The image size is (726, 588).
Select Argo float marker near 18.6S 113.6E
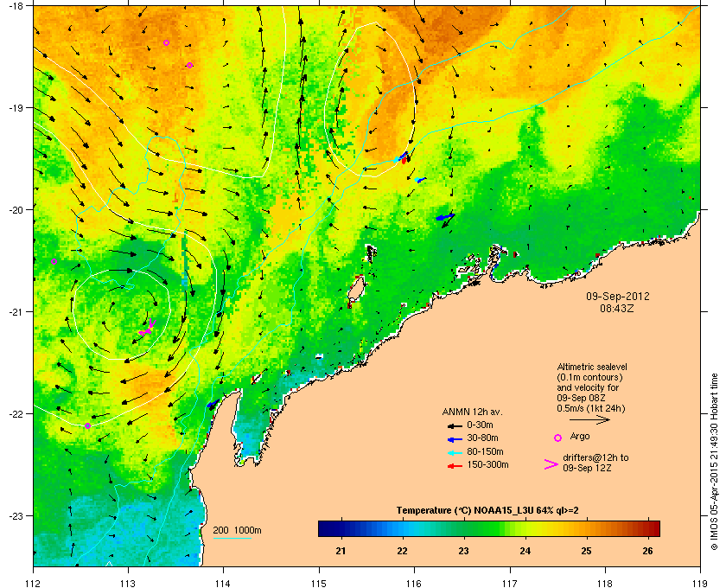click(x=189, y=66)
